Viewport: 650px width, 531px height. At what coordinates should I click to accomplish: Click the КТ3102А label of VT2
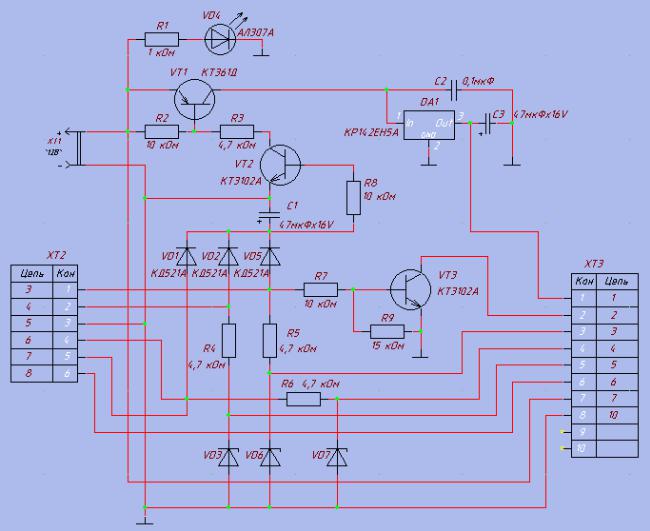[x=241, y=181]
